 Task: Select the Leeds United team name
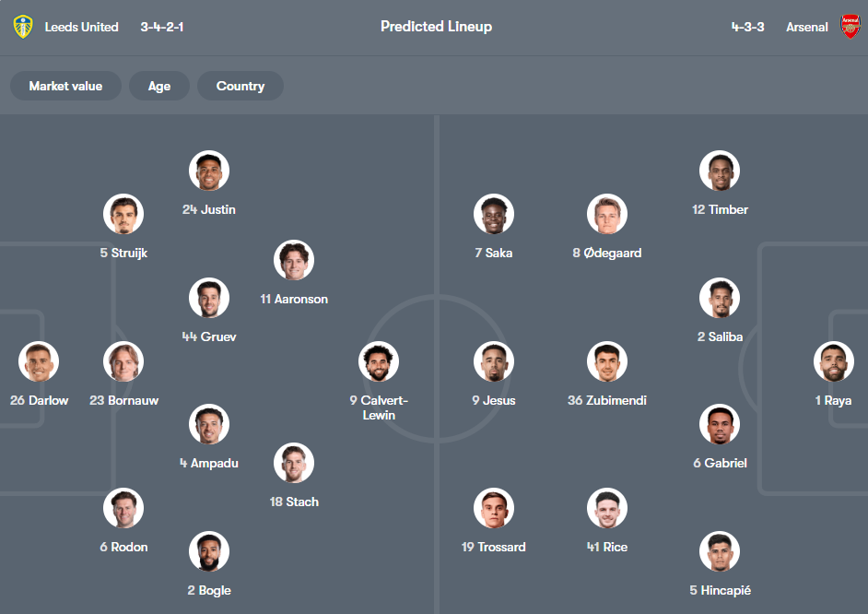(x=79, y=27)
